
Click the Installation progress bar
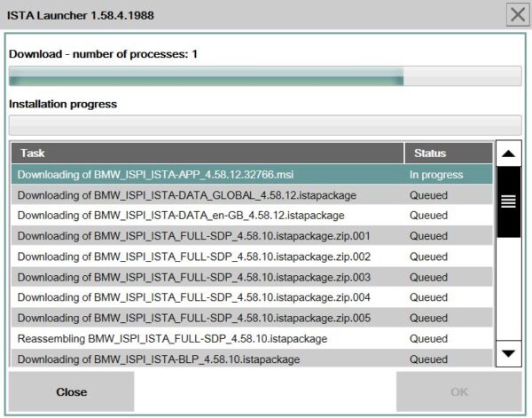(265, 125)
